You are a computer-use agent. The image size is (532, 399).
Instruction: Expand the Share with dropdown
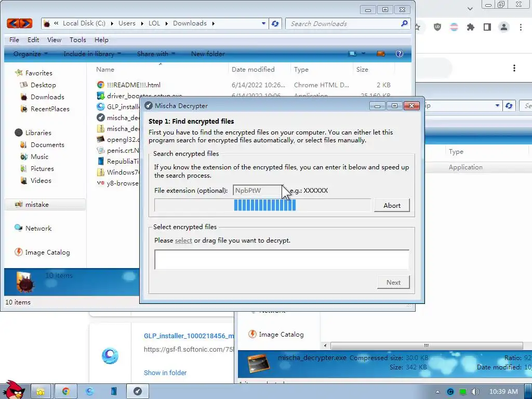click(156, 54)
